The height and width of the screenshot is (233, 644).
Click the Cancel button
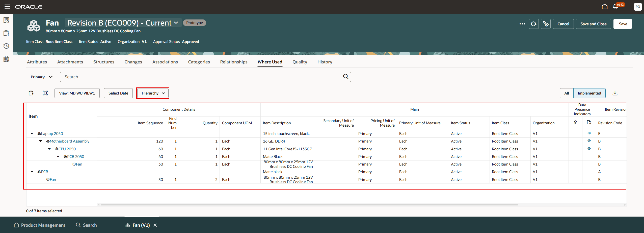pos(563,24)
